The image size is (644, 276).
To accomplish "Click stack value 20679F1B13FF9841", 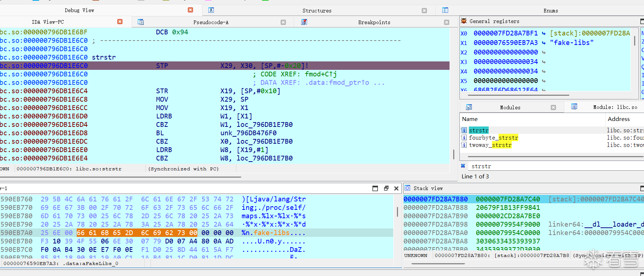I will (x=508, y=208).
